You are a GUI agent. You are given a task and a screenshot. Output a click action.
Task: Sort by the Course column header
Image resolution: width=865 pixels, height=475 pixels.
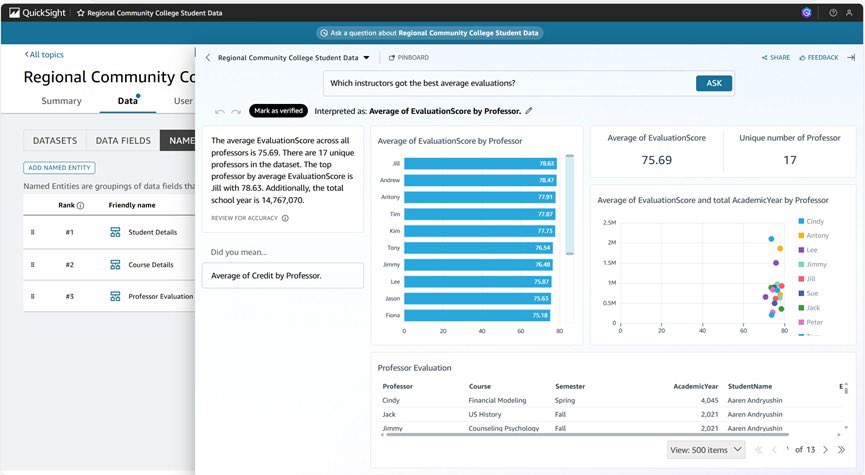480,386
